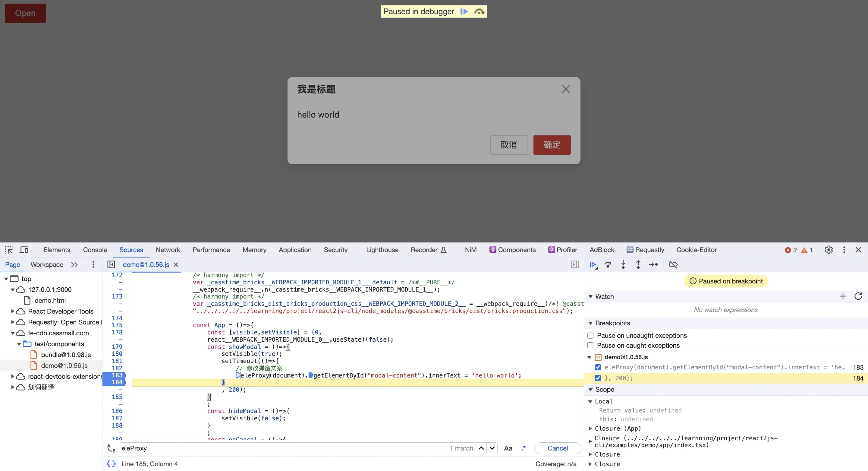The width and height of the screenshot is (868, 471).
Task: Click Step into next function icon
Action: (x=623, y=265)
